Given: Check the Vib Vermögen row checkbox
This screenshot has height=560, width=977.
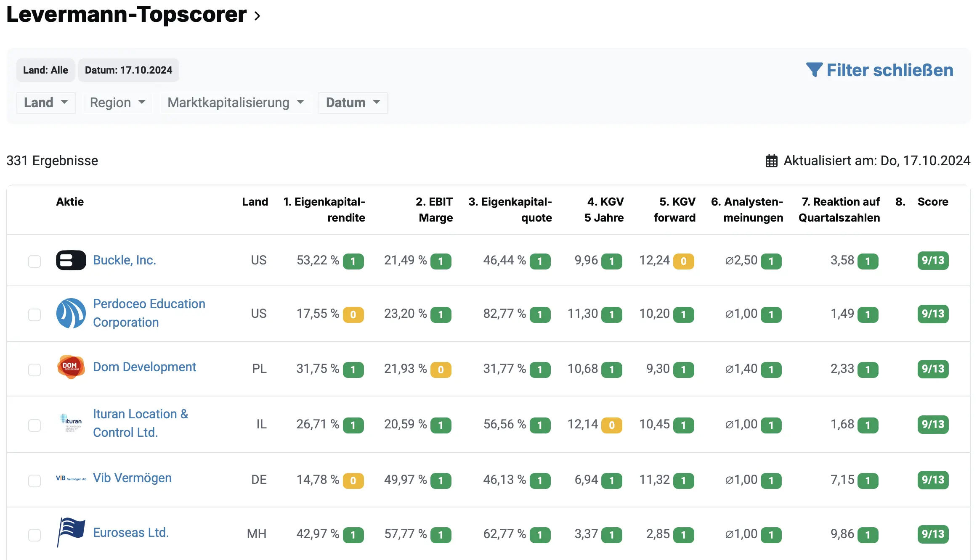Looking at the screenshot, I should coord(35,481).
